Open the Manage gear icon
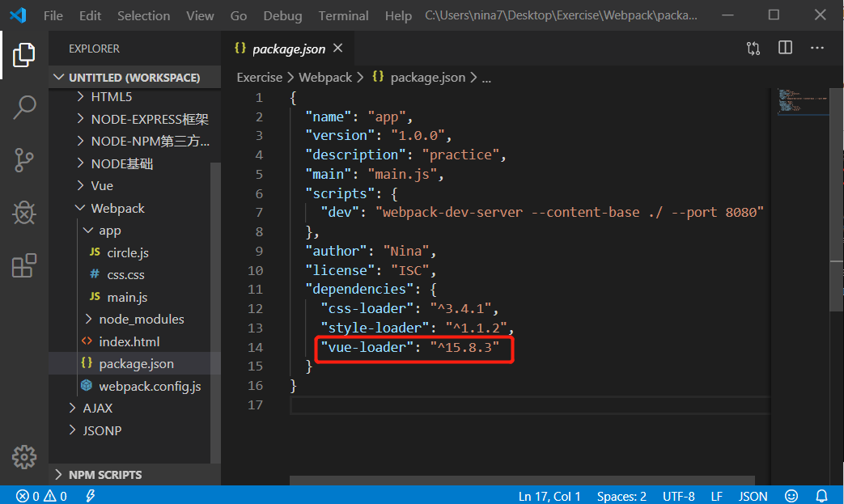 pyautogui.click(x=23, y=457)
